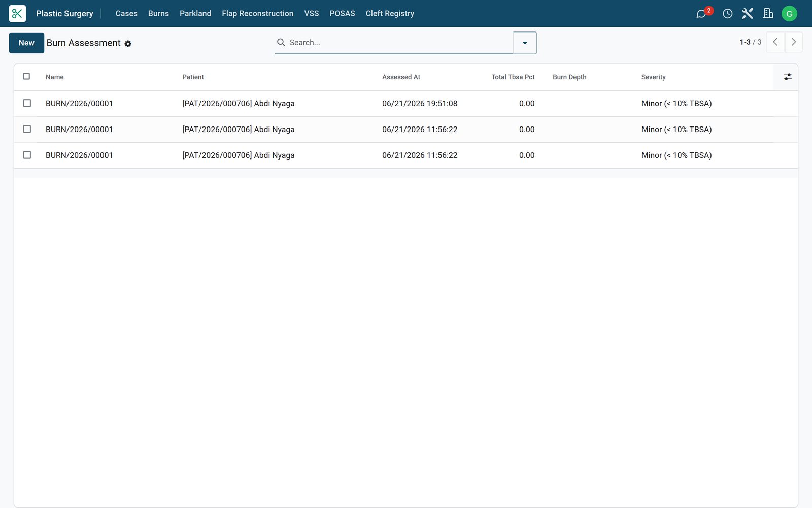Sort by the Patient column header
Image resolution: width=812 pixels, height=508 pixels.
click(x=193, y=77)
